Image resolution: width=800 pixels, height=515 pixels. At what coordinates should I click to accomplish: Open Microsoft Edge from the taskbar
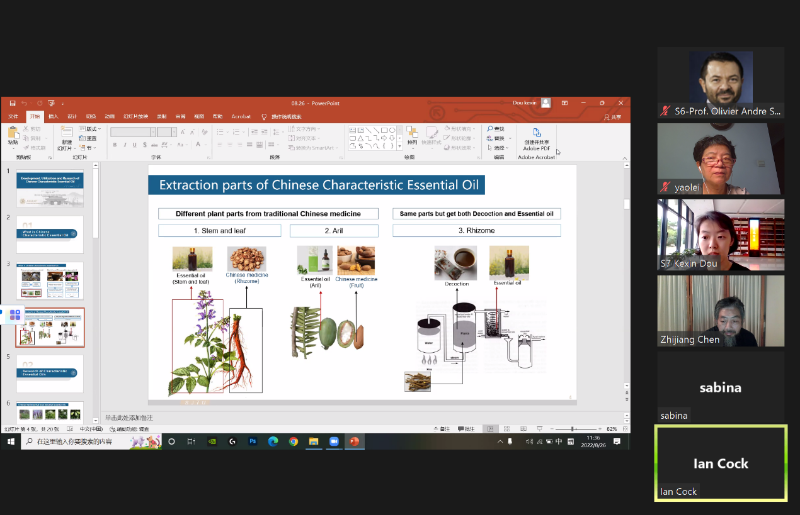(x=273, y=442)
